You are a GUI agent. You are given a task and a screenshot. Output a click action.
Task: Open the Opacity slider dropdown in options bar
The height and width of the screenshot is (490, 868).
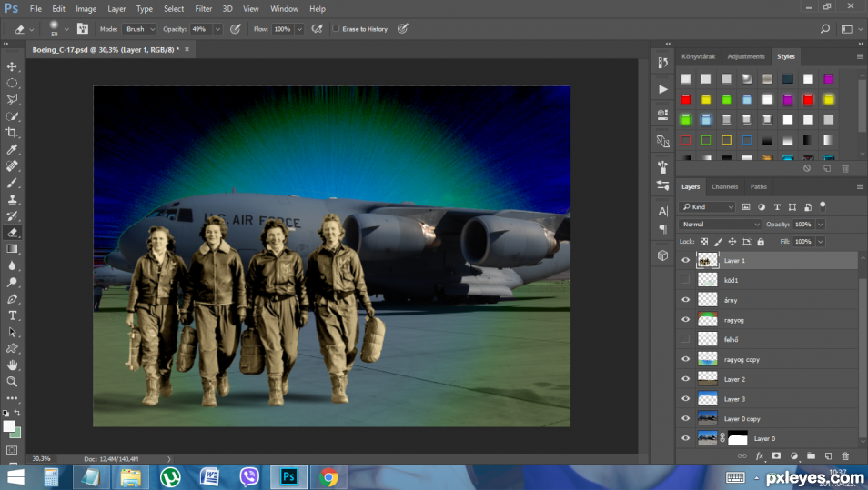pos(217,29)
